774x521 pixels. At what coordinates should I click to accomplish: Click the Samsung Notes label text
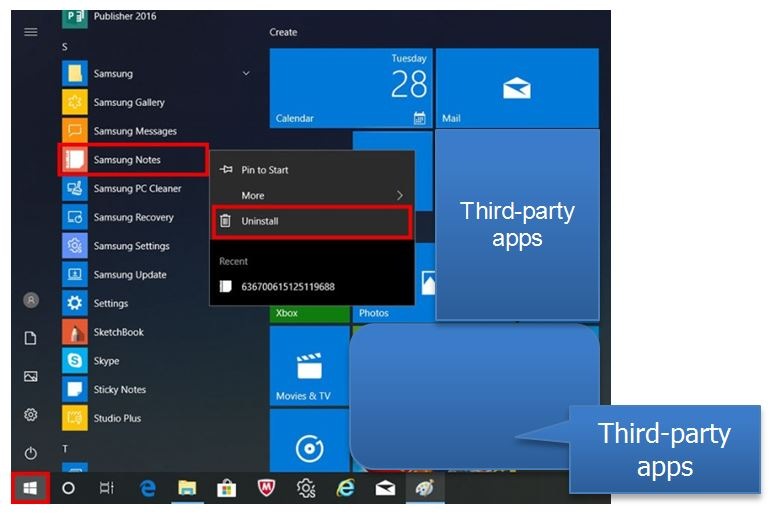(x=127, y=160)
